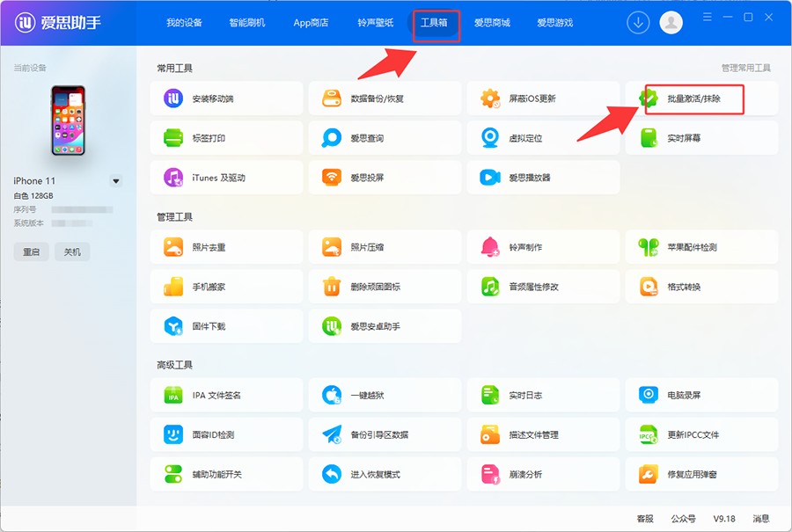Open the iTunes 及驱动 icon
The image size is (792, 532).
(x=173, y=178)
